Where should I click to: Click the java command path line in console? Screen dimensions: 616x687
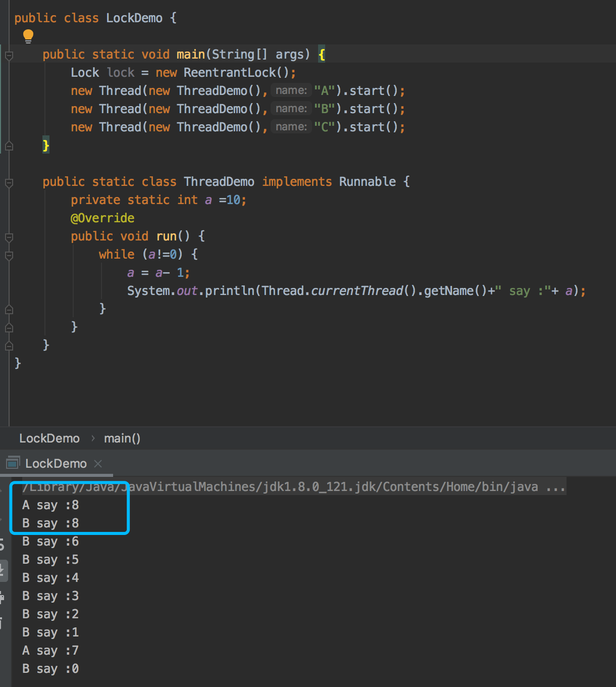(x=294, y=487)
